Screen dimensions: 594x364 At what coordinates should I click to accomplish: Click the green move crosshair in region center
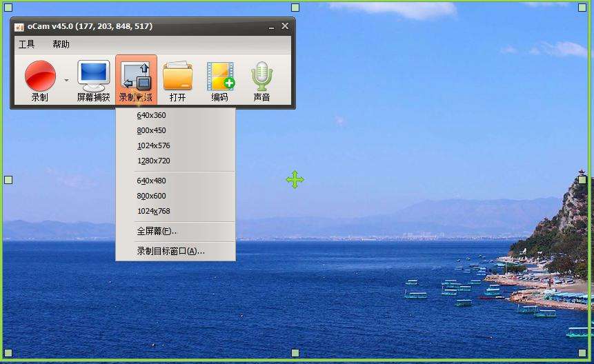coord(295,180)
